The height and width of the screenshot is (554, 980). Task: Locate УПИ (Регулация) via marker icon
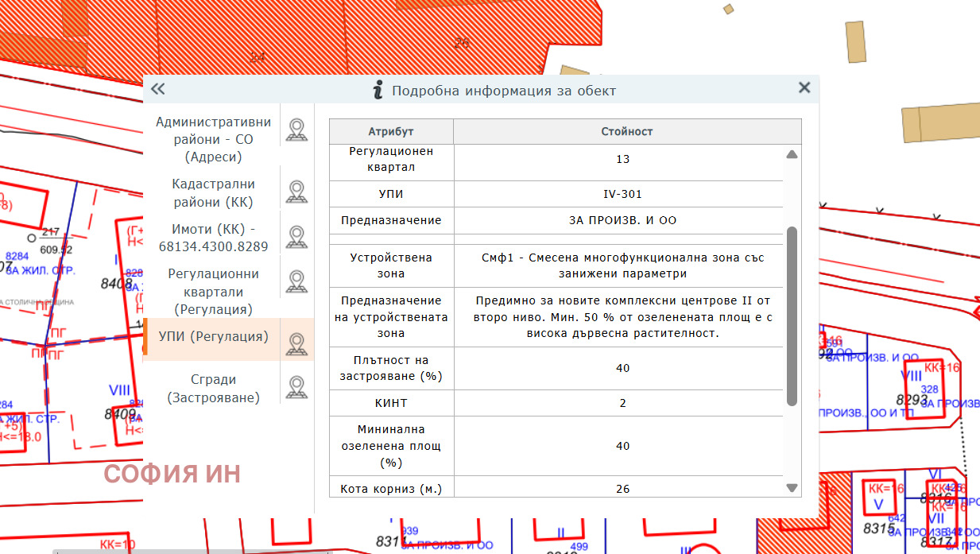click(296, 343)
